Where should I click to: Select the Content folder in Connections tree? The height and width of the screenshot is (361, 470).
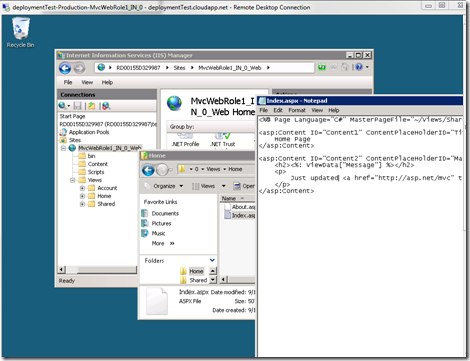coord(98,164)
